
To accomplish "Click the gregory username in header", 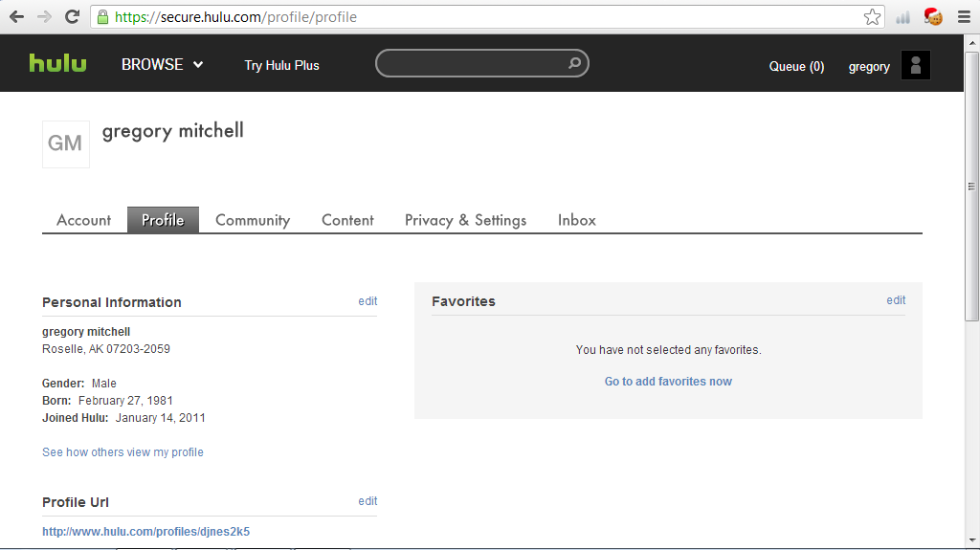I will tap(869, 67).
